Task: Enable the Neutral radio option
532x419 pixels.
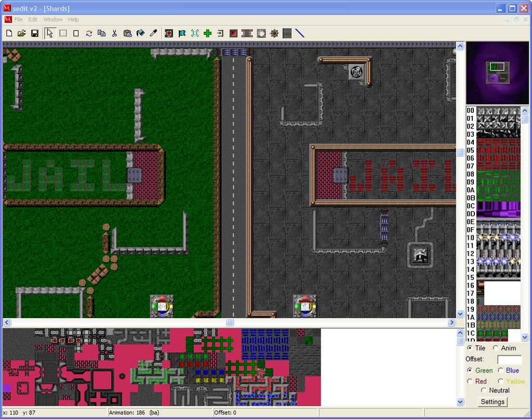Action: point(484,390)
